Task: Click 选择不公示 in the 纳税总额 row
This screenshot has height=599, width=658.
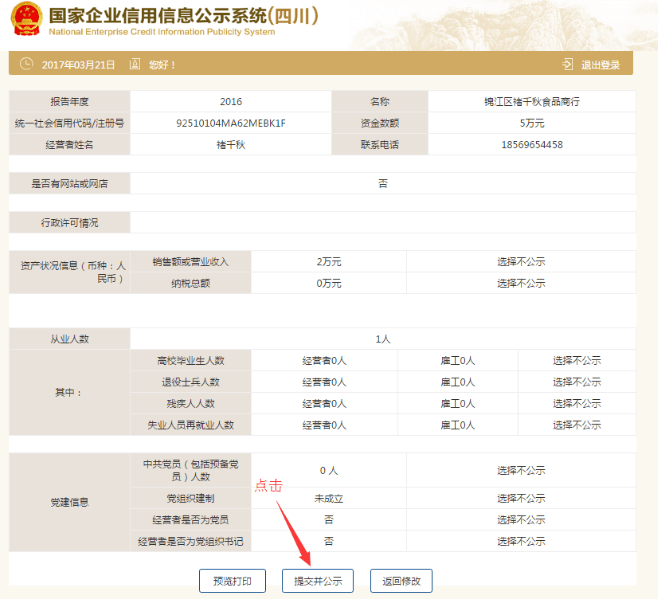Action: (521, 283)
